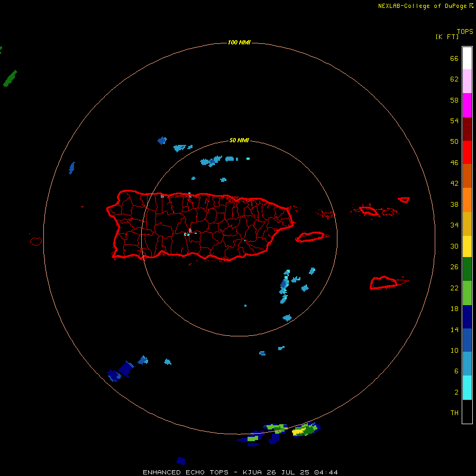The height and width of the screenshot is (476, 476).
Task: Click legend value 14
Action: pyautogui.click(x=454, y=329)
